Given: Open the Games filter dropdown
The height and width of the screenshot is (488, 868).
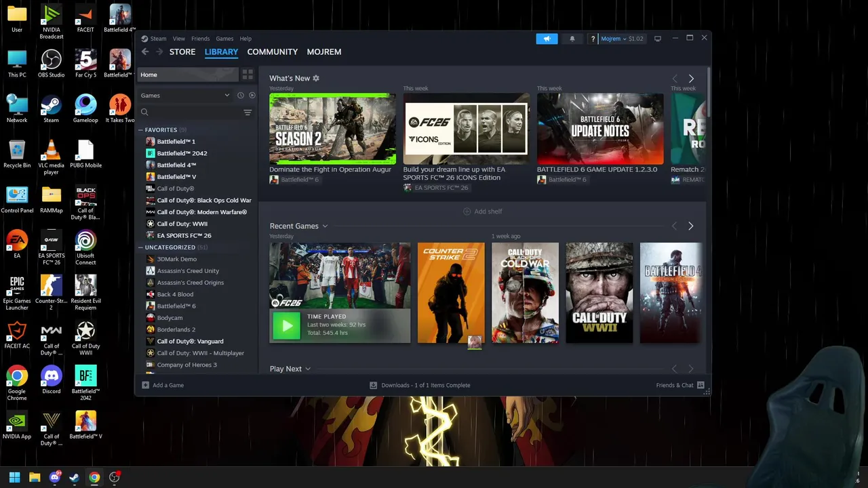Looking at the screenshot, I should point(185,96).
